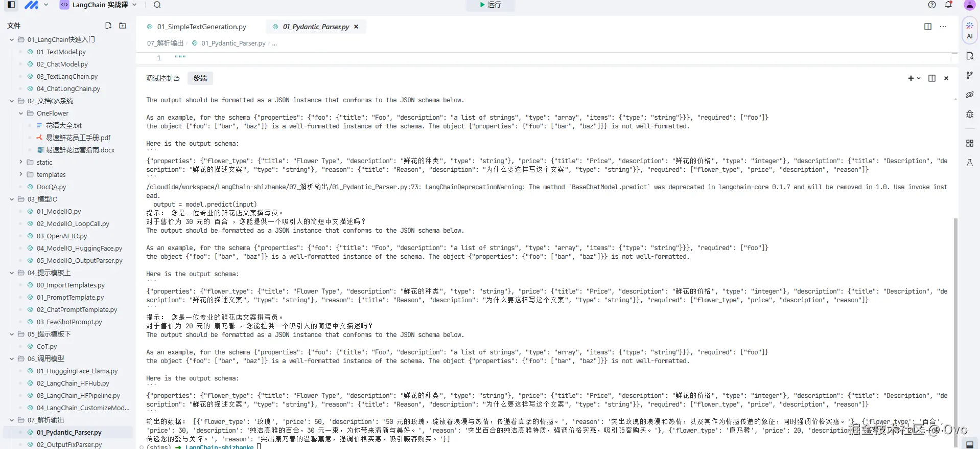Expand the static folder

(21, 162)
